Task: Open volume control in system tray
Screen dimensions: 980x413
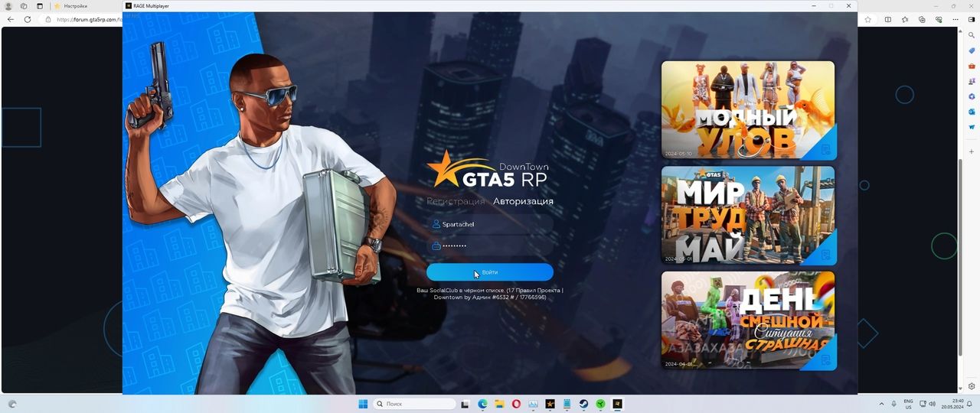Action: 933,404
